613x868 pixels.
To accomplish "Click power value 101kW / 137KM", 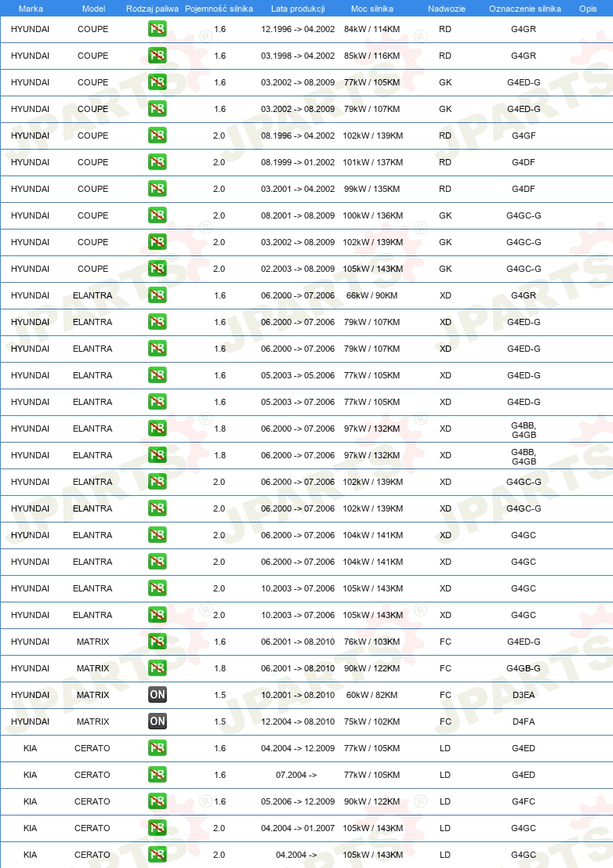I will pos(372,162).
